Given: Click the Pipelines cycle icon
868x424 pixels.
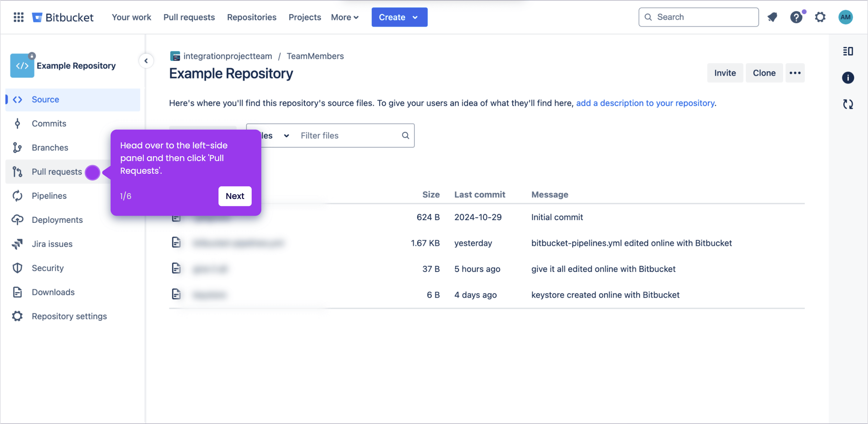Looking at the screenshot, I should point(17,195).
